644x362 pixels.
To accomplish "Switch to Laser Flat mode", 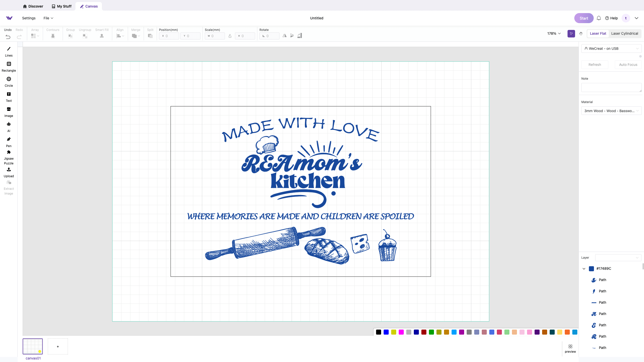I will click(598, 33).
